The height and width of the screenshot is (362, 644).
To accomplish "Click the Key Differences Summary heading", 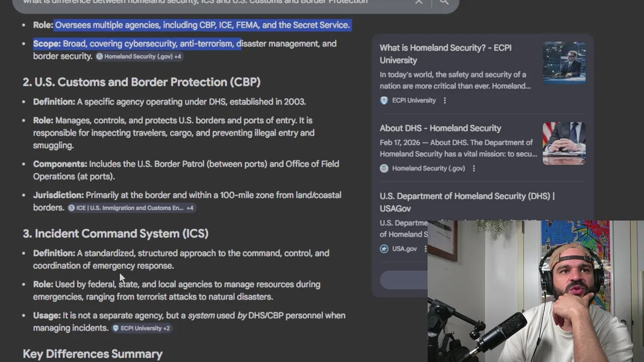I will pos(93,354).
